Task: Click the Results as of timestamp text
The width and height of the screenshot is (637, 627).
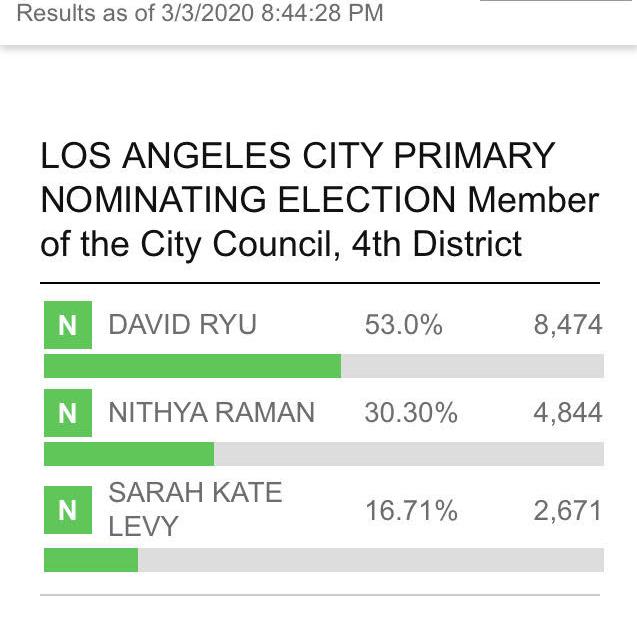Action: (200, 13)
